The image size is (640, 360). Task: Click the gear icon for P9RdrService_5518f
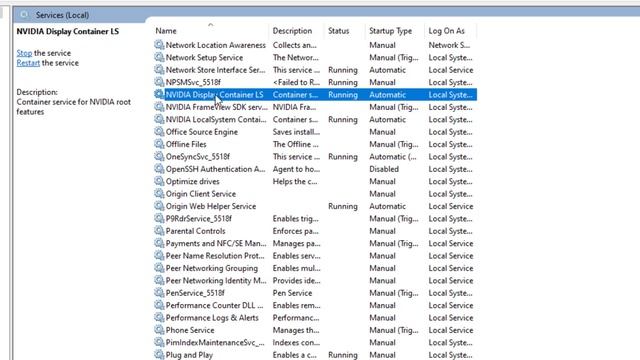(159, 218)
